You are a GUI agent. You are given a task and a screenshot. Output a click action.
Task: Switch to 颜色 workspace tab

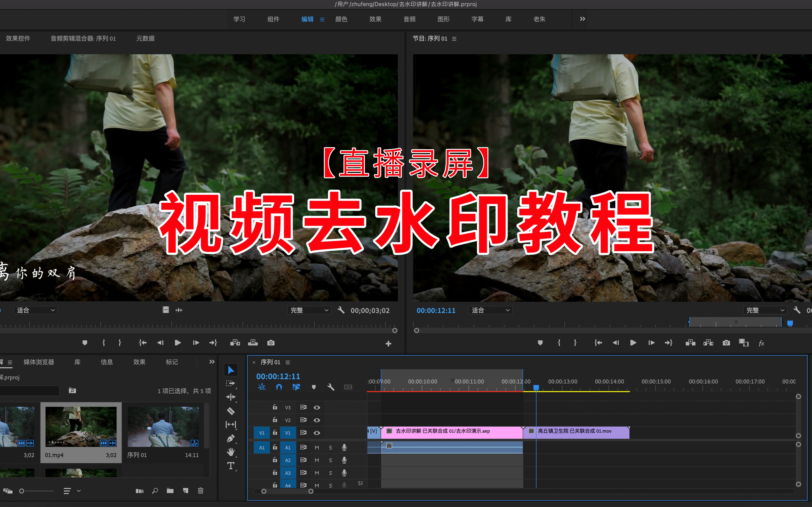tap(341, 19)
